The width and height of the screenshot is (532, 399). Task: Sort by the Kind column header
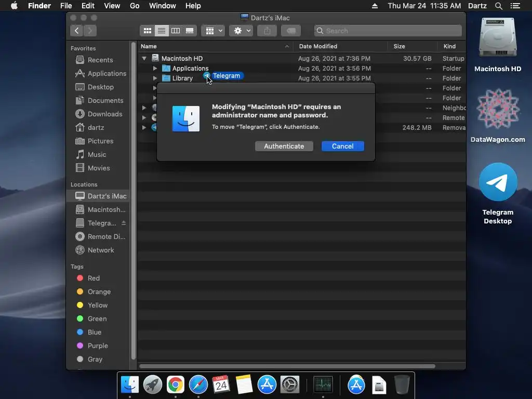pos(449,46)
